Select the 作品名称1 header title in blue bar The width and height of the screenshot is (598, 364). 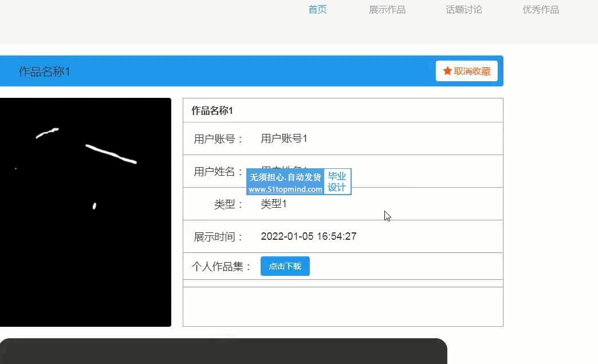pos(44,72)
